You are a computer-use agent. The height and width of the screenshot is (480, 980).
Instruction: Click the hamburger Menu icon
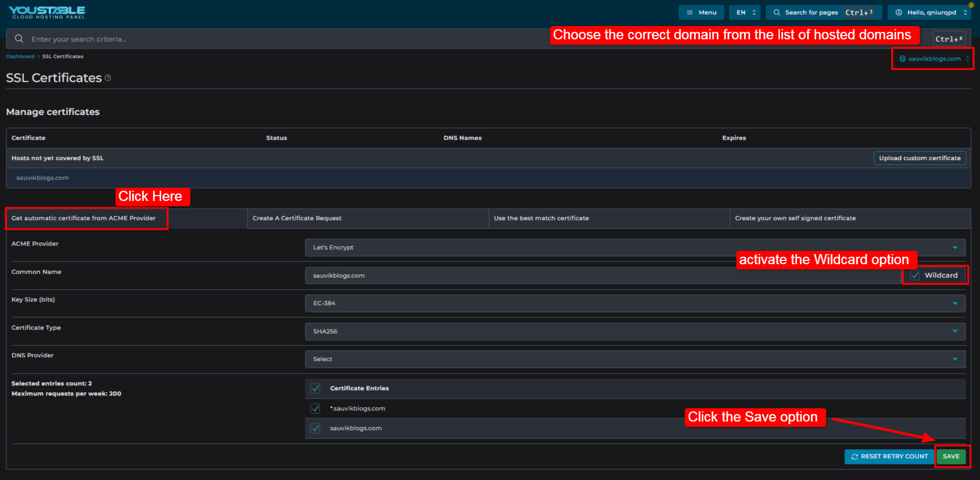[690, 12]
